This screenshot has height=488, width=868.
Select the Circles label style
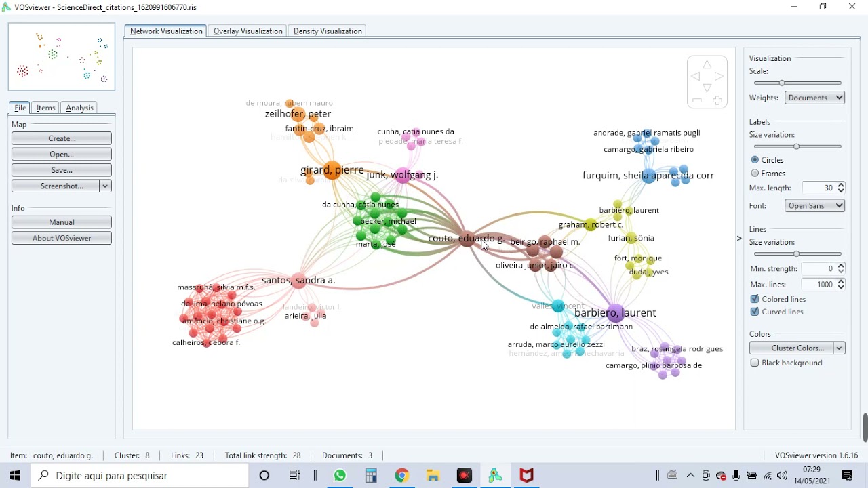pos(755,160)
